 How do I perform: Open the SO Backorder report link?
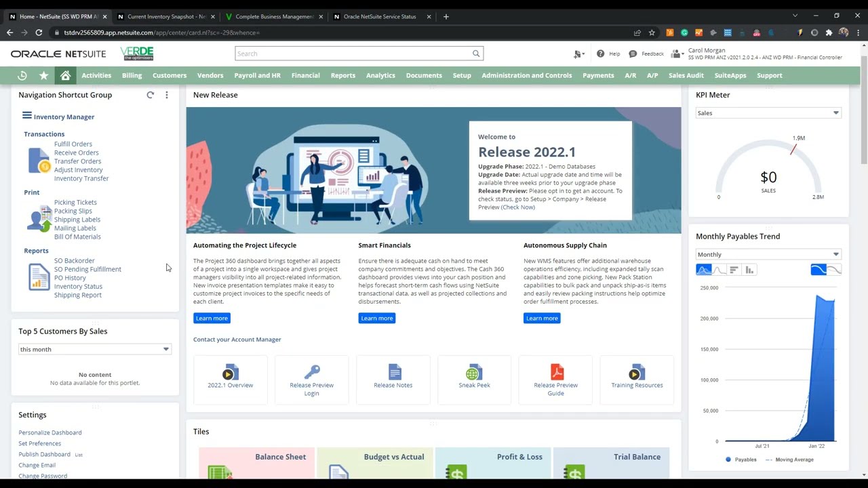pos(75,260)
